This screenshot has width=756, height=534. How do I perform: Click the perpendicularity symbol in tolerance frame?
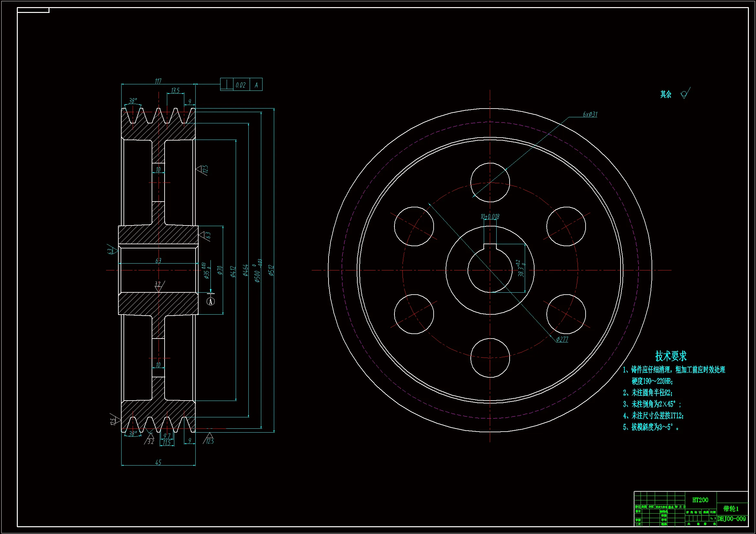coord(227,85)
